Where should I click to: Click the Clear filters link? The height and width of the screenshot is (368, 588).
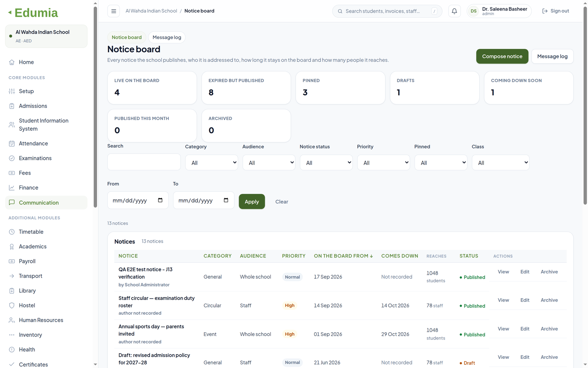(282, 202)
